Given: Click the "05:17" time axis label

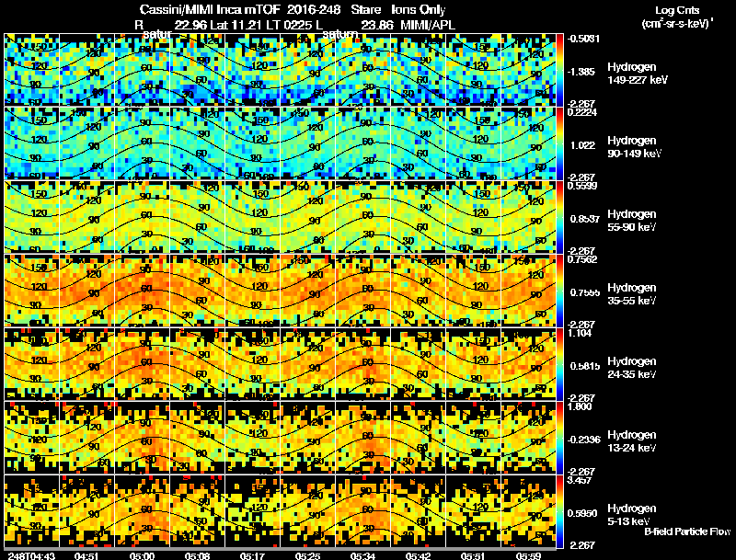Looking at the screenshot, I should tap(252, 556).
